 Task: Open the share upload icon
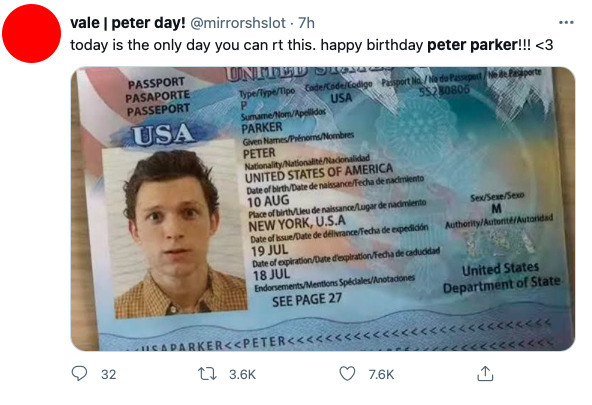click(485, 374)
